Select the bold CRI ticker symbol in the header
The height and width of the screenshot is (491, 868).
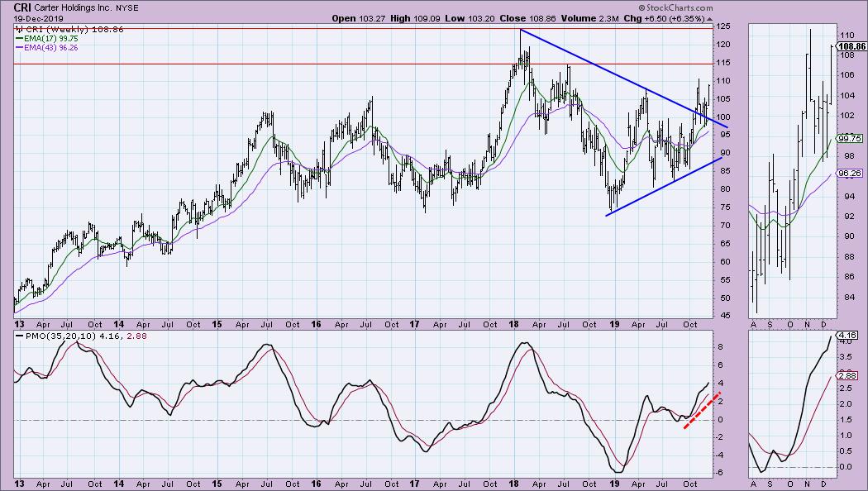(22, 7)
